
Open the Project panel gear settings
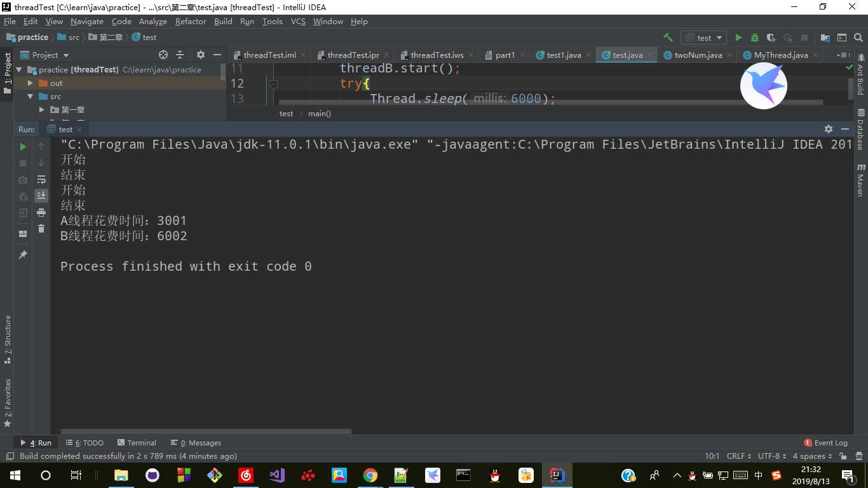pyautogui.click(x=201, y=55)
